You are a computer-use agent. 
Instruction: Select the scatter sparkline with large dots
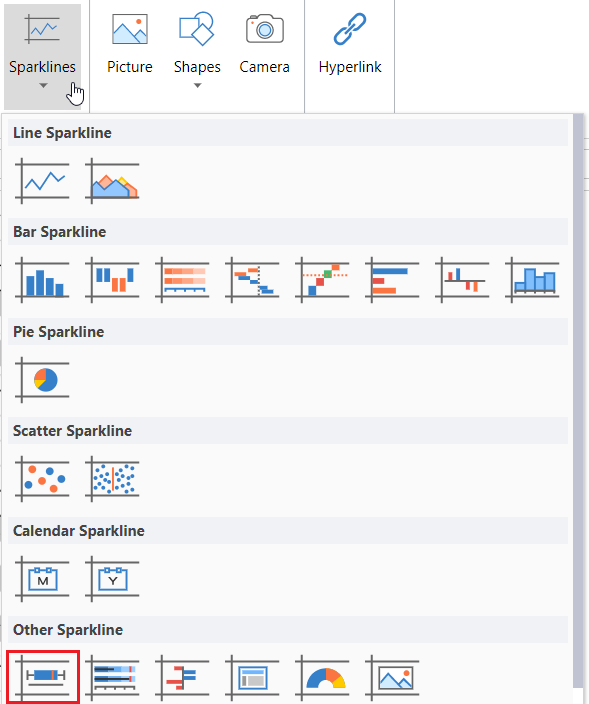[x=42, y=479]
